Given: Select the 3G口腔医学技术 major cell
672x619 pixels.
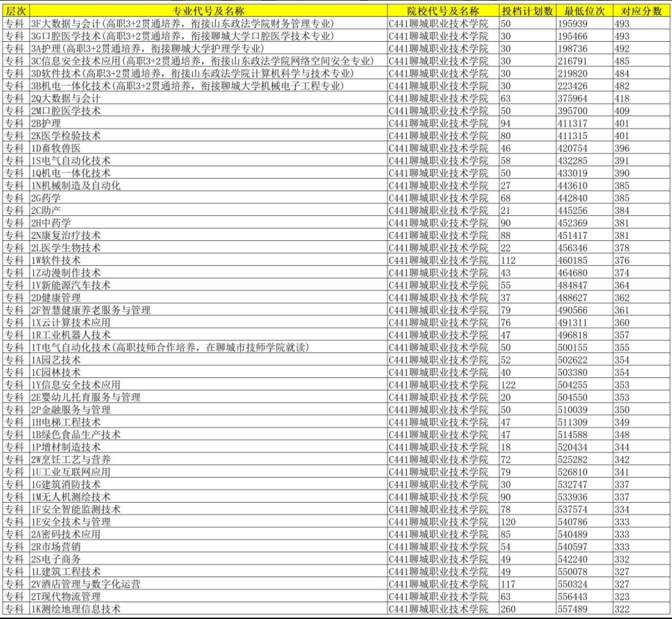Looking at the screenshot, I should click(208, 36).
